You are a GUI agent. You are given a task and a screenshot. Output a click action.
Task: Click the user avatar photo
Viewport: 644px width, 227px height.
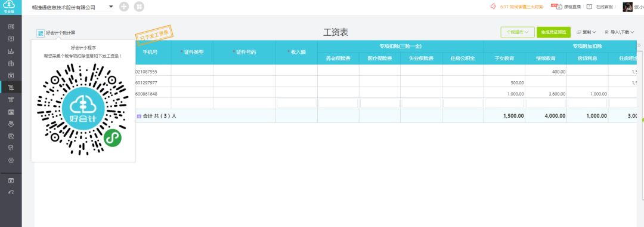click(627, 7)
